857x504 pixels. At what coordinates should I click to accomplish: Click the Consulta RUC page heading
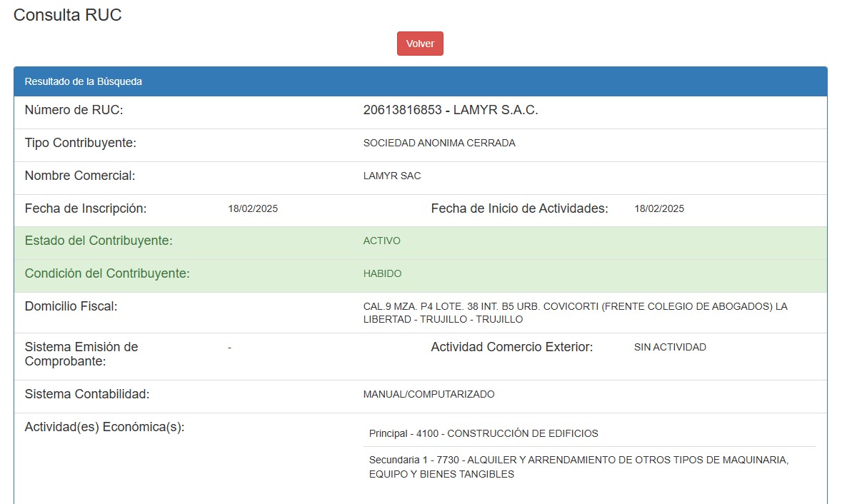pyautogui.click(x=68, y=15)
